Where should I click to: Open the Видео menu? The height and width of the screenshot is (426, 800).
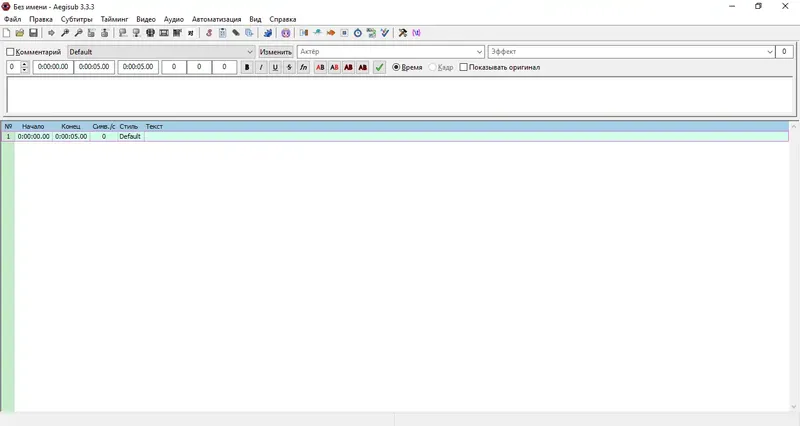click(146, 19)
